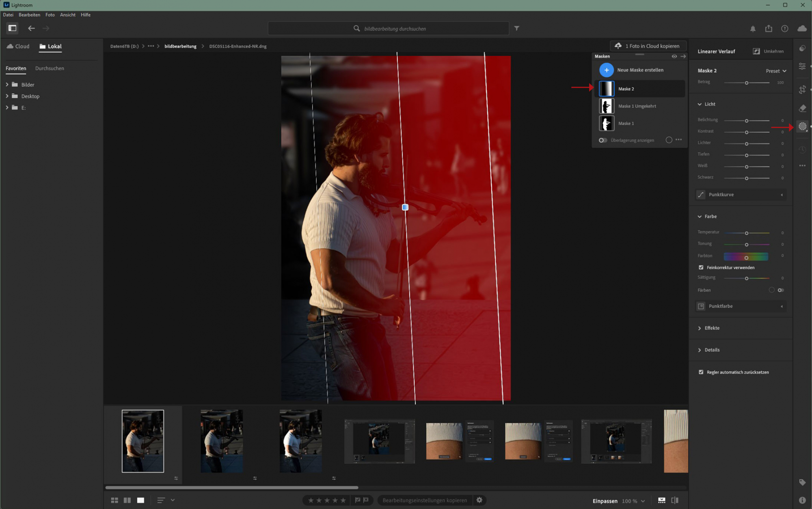Open the Foto menu

50,15
